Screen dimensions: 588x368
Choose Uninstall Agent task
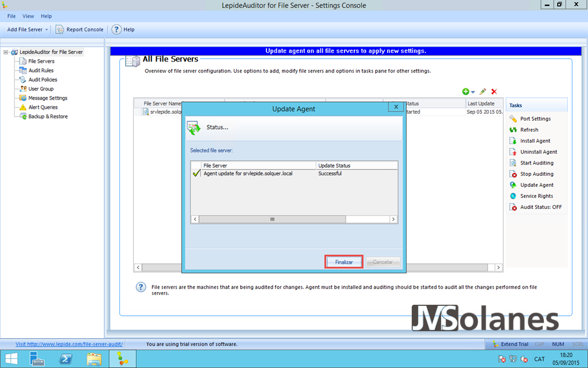tap(539, 152)
